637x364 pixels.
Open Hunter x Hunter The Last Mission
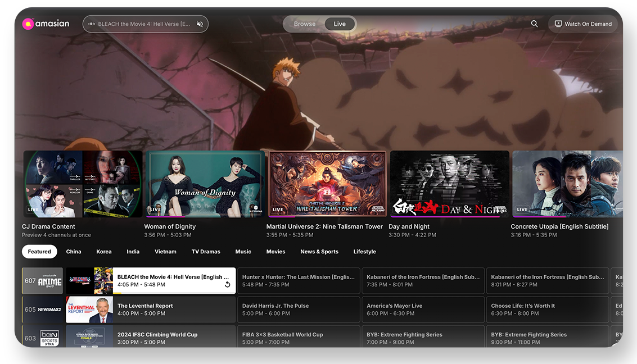299,281
